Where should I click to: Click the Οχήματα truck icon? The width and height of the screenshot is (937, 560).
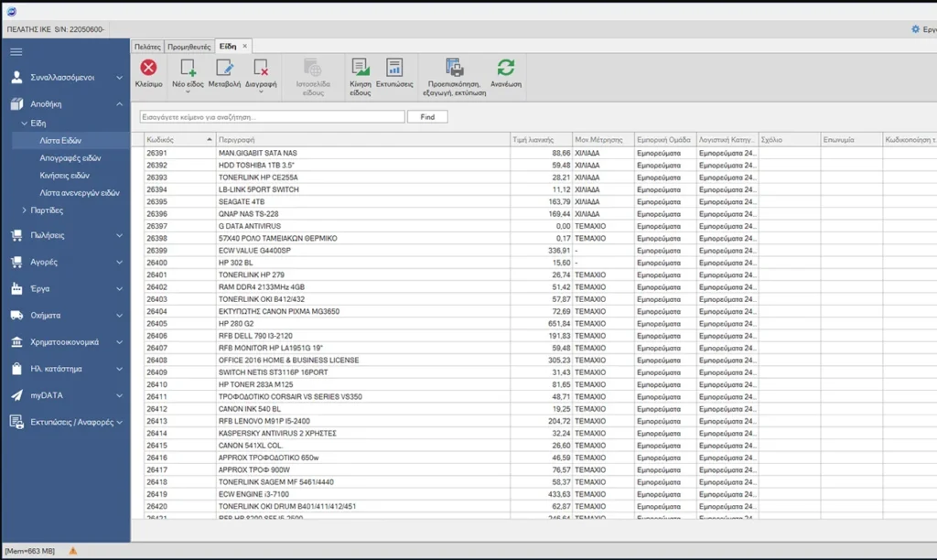tap(16, 315)
